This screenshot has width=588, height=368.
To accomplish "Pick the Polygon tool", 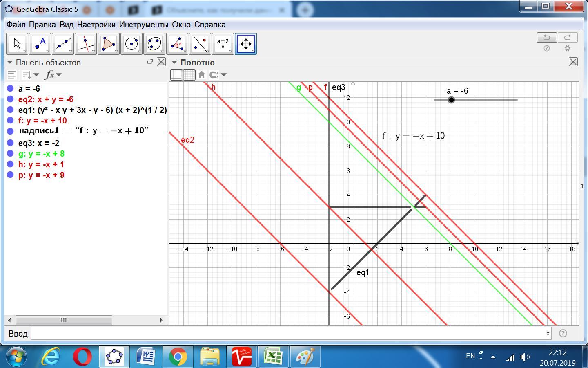I will (109, 44).
